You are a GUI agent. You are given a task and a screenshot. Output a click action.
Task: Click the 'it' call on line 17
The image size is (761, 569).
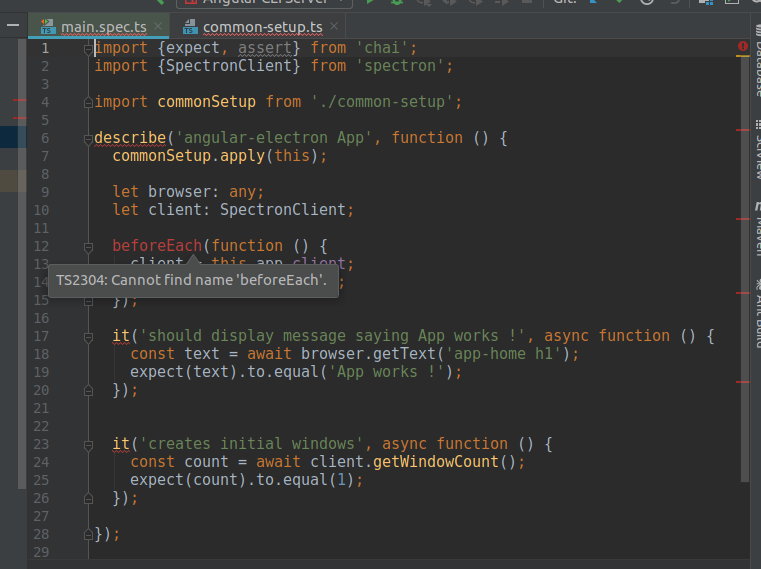(x=121, y=336)
